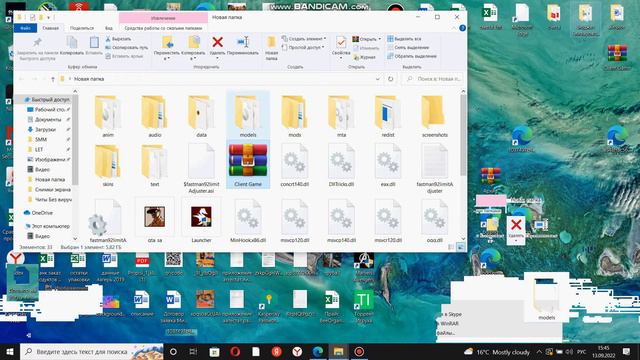This screenshot has height=360, width=640.
Task: Select the models folder in Explorer
Action: pyautogui.click(x=248, y=116)
